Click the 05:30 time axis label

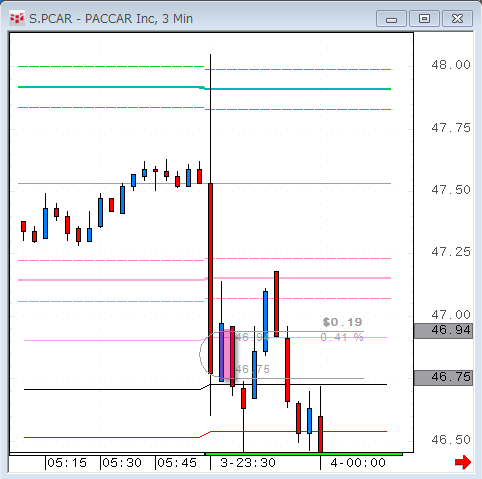coord(122,463)
